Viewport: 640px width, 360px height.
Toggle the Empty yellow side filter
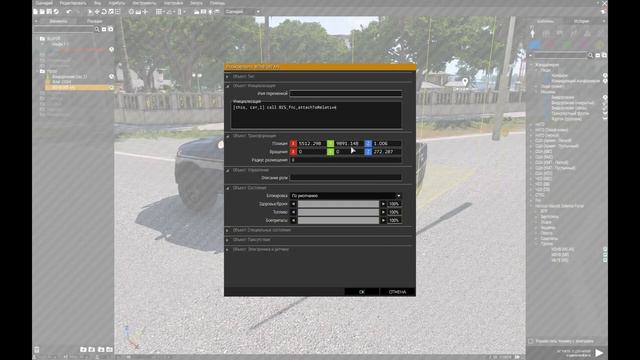tap(600, 44)
